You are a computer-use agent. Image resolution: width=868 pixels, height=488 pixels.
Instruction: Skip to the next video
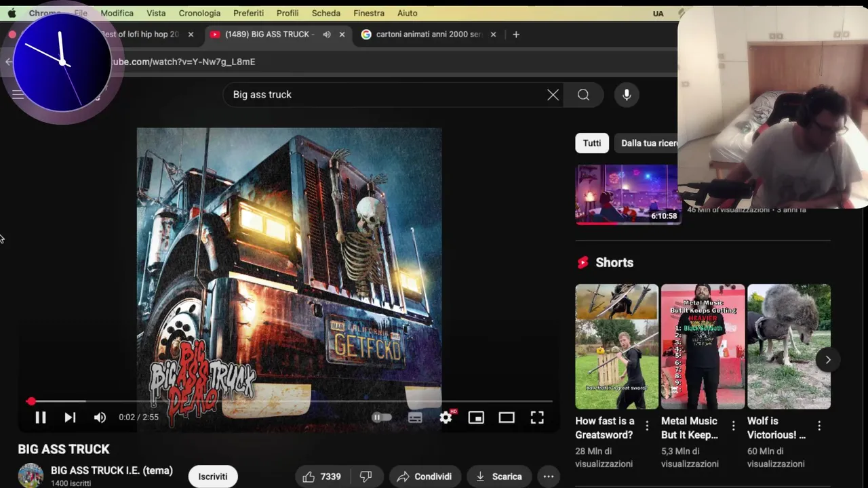pos(70,418)
